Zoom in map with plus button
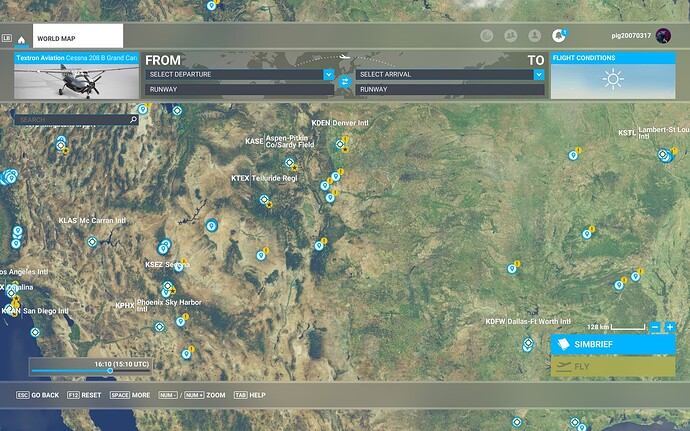 click(669, 327)
